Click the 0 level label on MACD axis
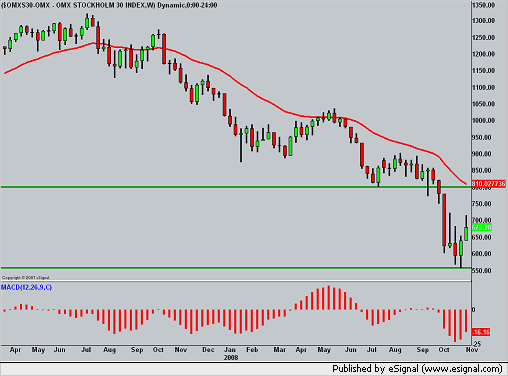This screenshot has height=376, width=508. [x=474, y=310]
